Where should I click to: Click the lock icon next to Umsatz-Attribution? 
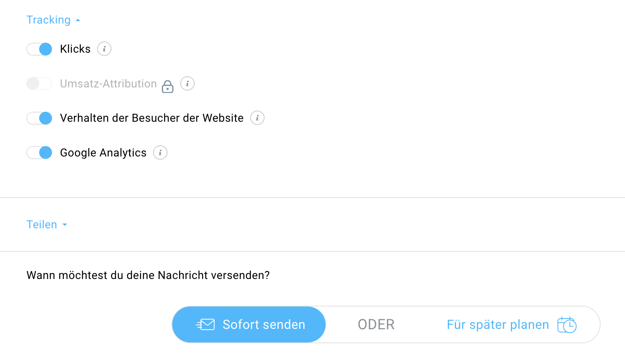[x=167, y=86]
